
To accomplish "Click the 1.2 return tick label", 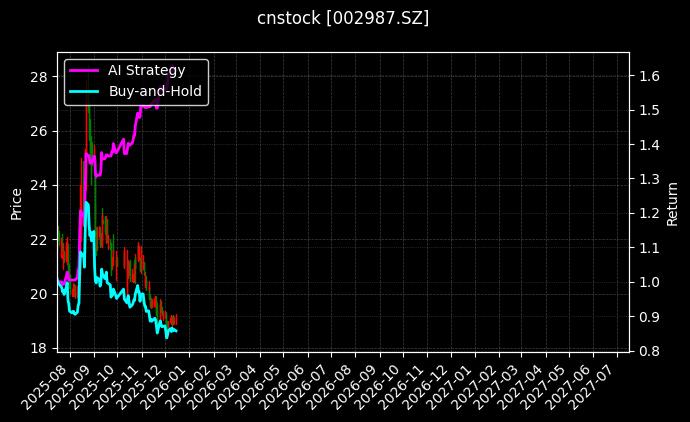I will pos(649,213).
